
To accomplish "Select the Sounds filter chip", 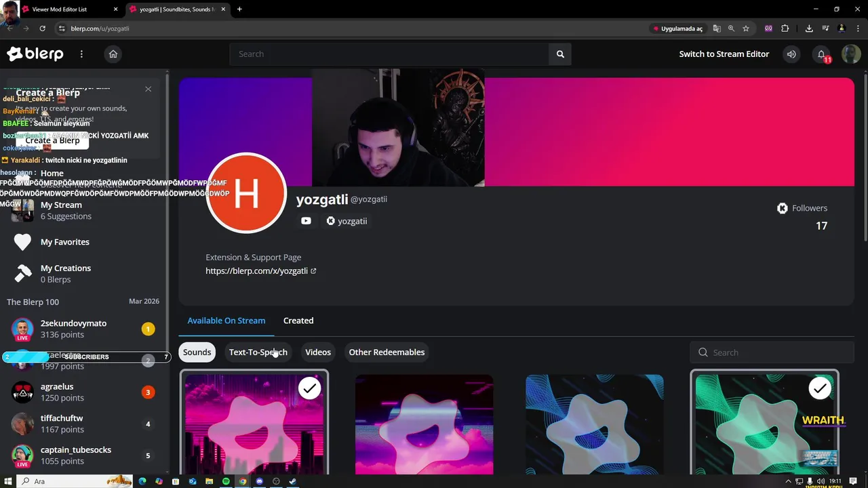I will 197,352.
